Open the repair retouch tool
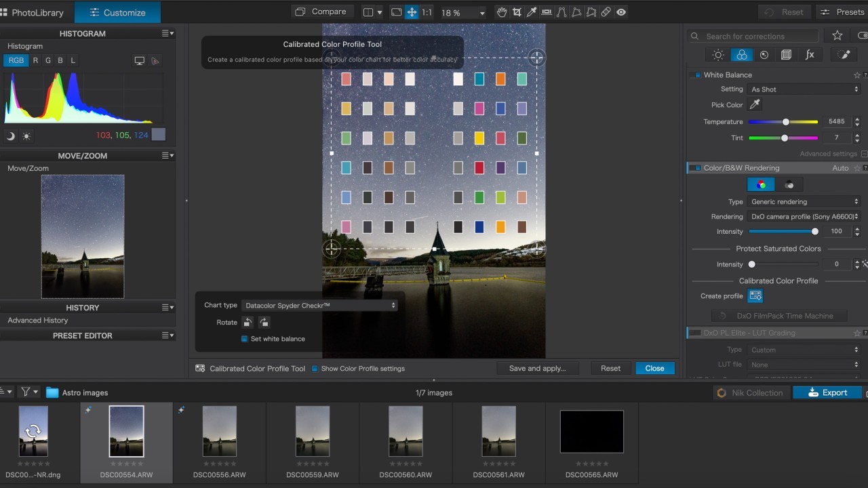 606,12
